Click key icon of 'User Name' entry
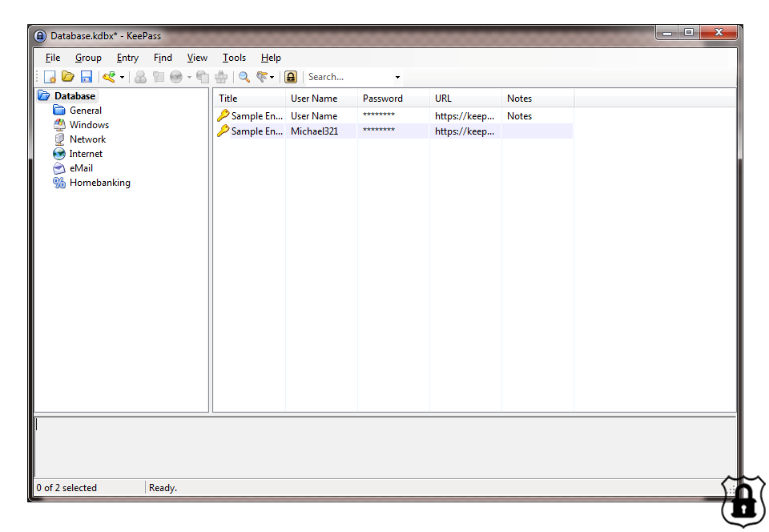Viewport: 769px width, 532px height. pyautogui.click(x=223, y=115)
